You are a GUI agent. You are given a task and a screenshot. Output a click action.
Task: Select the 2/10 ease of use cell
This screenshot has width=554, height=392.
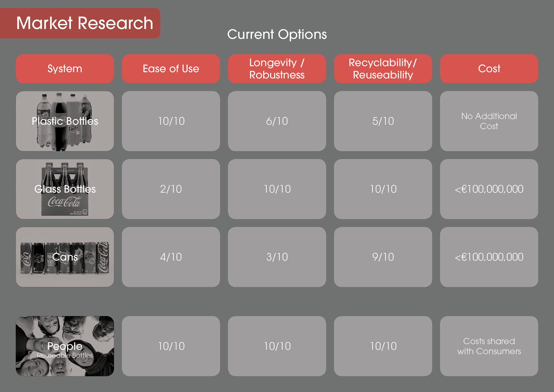171,189
